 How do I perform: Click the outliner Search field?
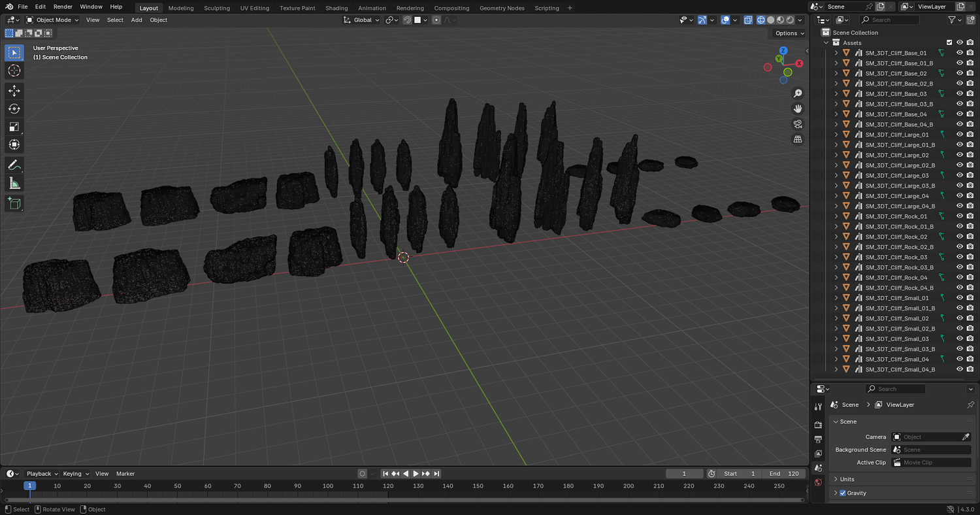point(890,20)
